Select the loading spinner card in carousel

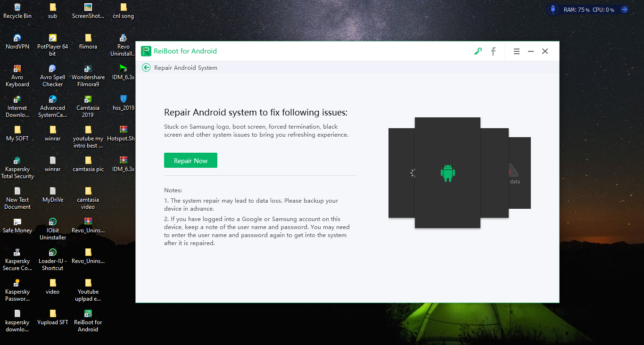click(x=402, y=173)
